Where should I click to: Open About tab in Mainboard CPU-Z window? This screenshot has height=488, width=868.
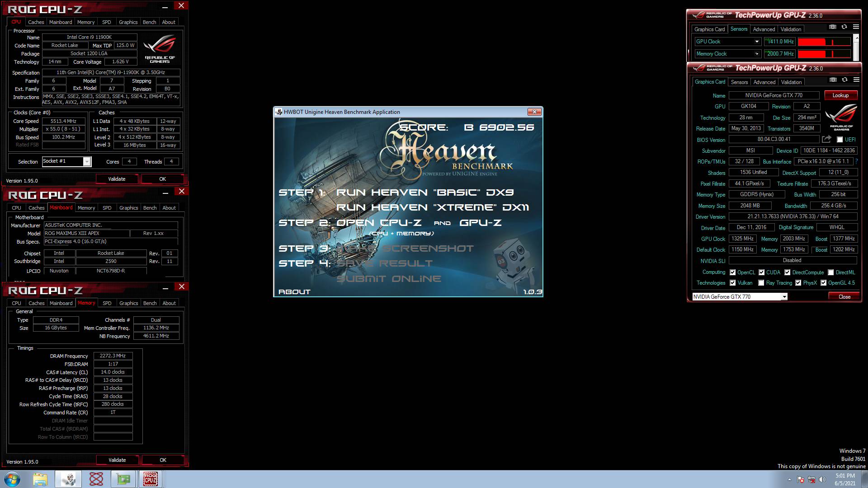169,208
